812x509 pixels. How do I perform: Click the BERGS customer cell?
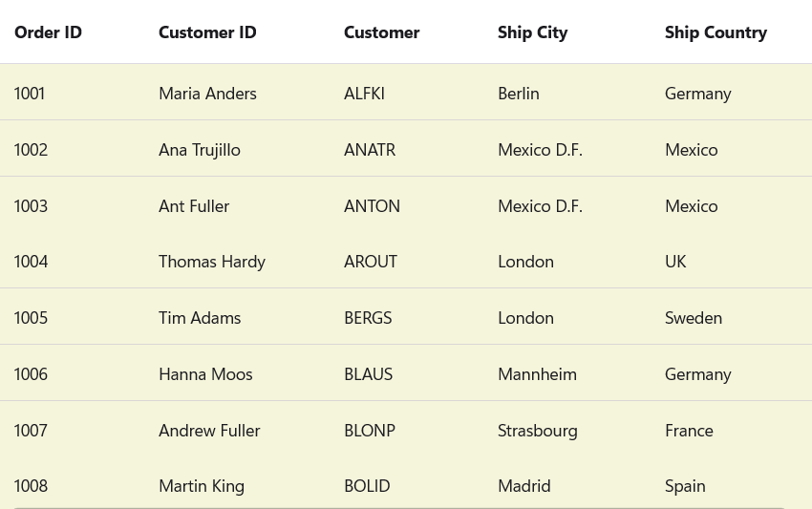pyautogui.click(x=368, y=318)
